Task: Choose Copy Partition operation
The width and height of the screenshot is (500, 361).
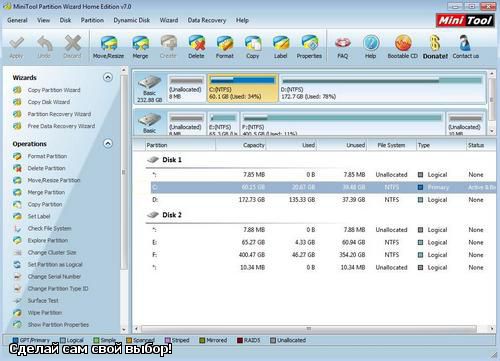Action: (45, 204)
